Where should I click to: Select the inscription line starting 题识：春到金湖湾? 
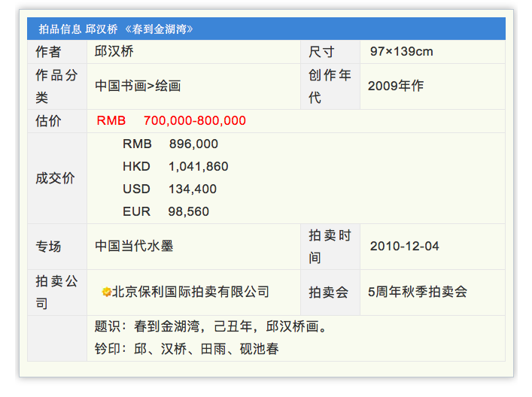[211, 326]
